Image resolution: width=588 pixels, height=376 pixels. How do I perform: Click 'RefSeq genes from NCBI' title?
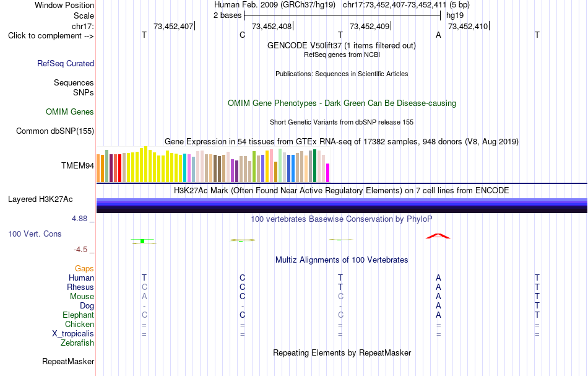342,55
